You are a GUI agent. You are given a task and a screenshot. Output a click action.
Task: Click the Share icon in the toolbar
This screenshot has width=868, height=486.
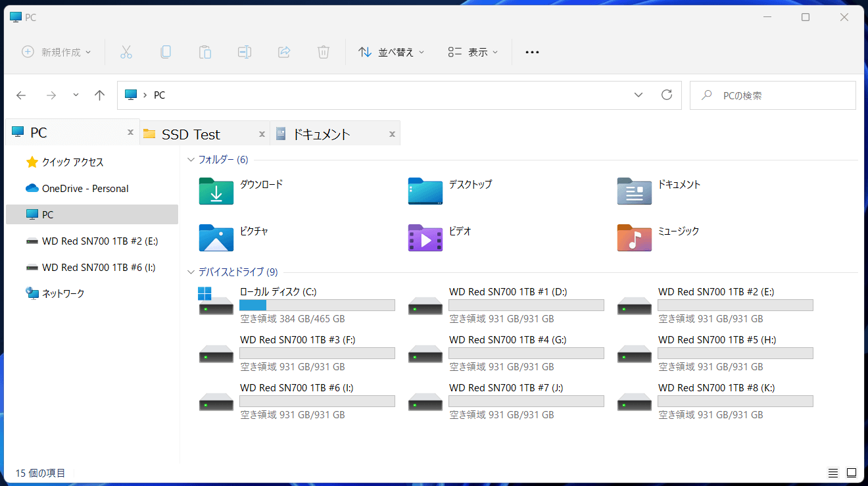284,52
